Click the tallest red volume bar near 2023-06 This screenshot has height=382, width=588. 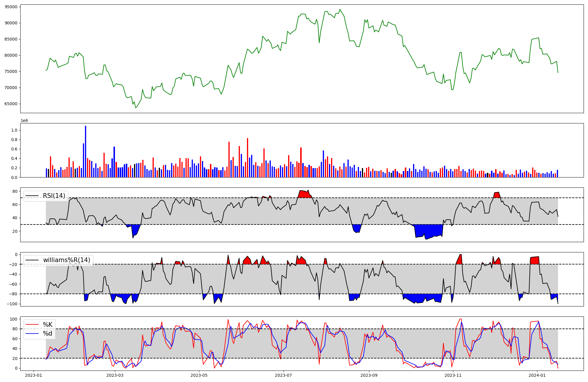click(x=248, y=158)
